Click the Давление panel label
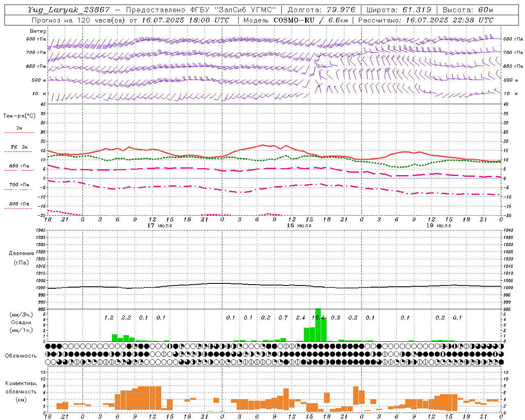Screen dimensions: 525x420 [21, 253]
